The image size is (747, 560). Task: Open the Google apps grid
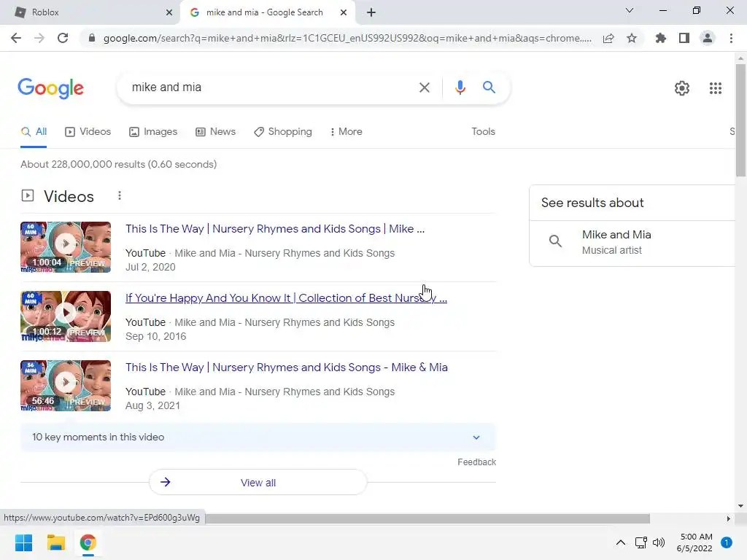(x=715, y=88)
